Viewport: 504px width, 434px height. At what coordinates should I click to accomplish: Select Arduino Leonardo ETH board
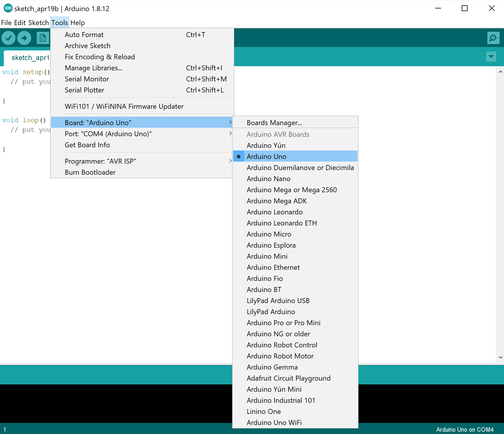point(295,223)
